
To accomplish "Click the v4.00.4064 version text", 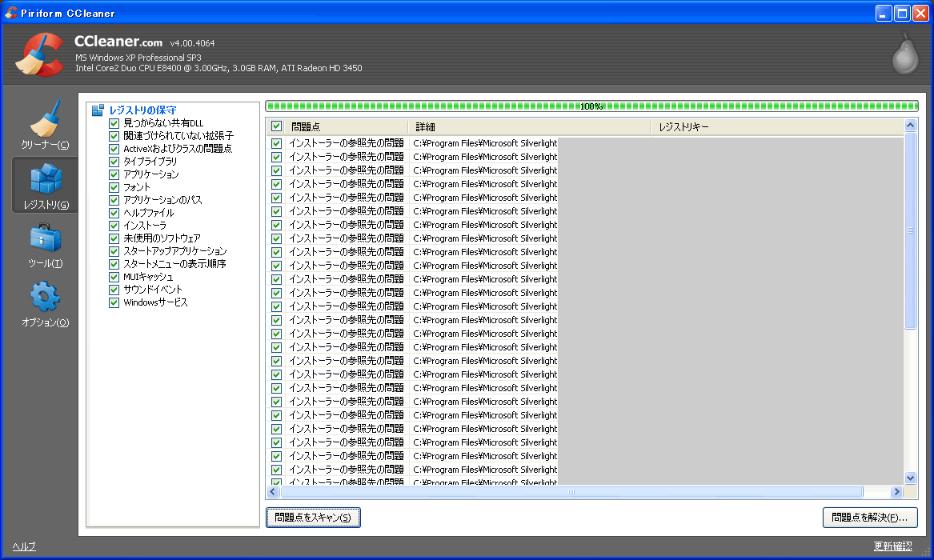I will click(x=192, y=43).
